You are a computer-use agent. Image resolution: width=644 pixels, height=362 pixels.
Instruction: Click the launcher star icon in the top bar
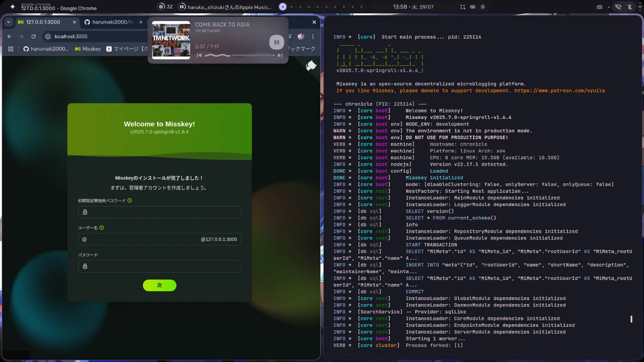[12, 7]
